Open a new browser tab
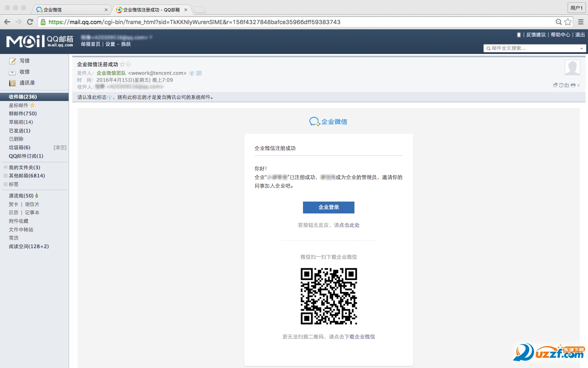 (199, 10)
